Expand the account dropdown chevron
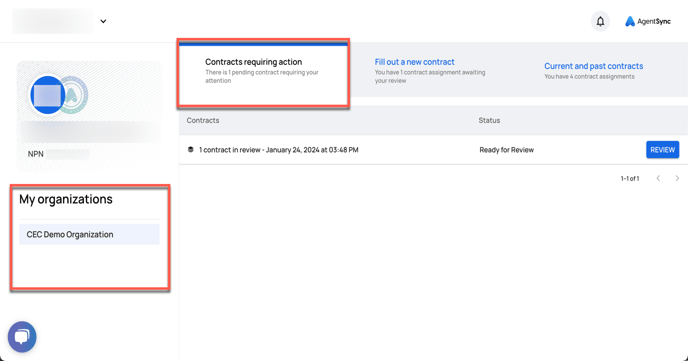688x361 pixels. click(103, 21)
